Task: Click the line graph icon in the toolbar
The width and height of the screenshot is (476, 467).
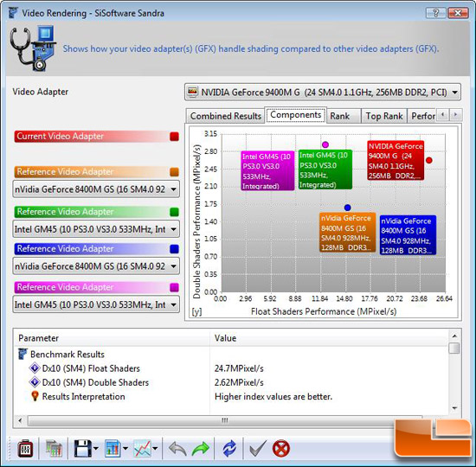Action: 142,449
